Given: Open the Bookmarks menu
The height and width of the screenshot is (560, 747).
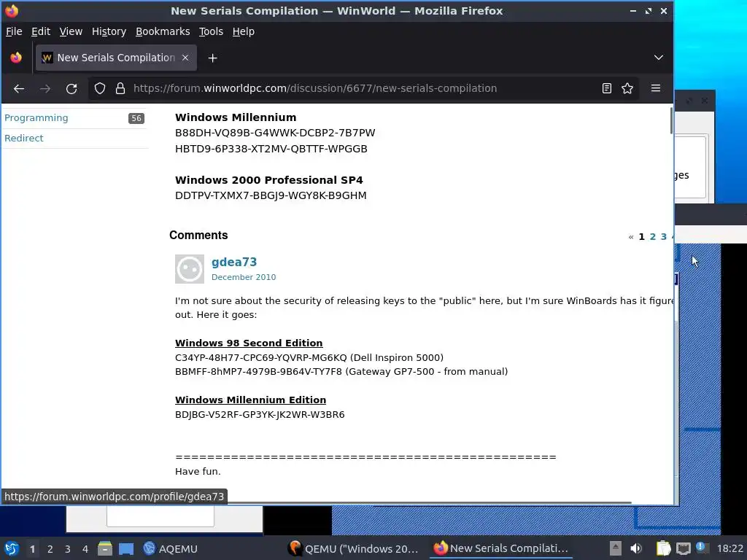Looking at the screenshot, I should 163,31.
